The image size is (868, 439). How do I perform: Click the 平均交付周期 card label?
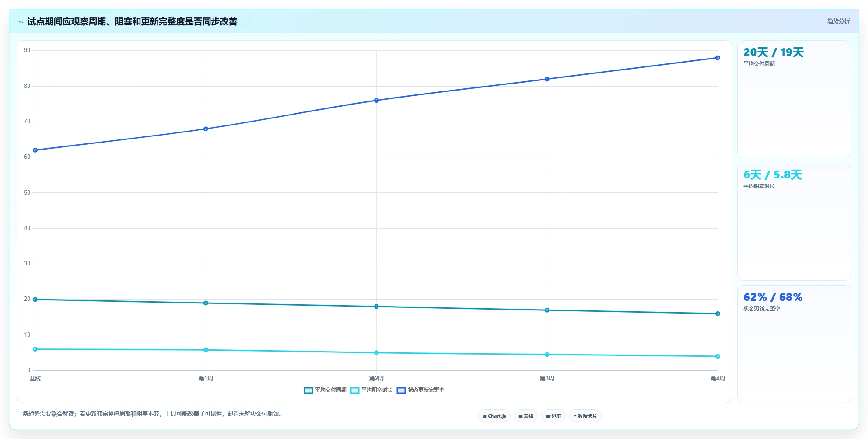point(759,64)
